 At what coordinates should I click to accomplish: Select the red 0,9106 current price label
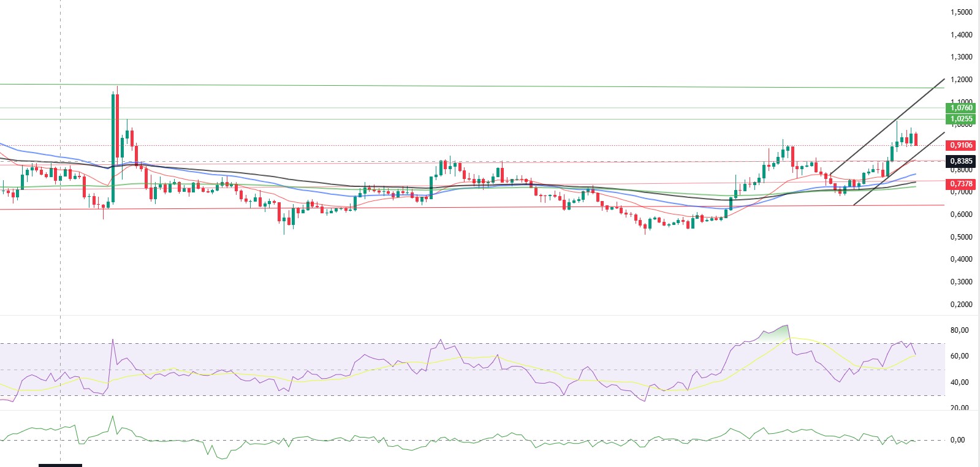coord(961,145)
